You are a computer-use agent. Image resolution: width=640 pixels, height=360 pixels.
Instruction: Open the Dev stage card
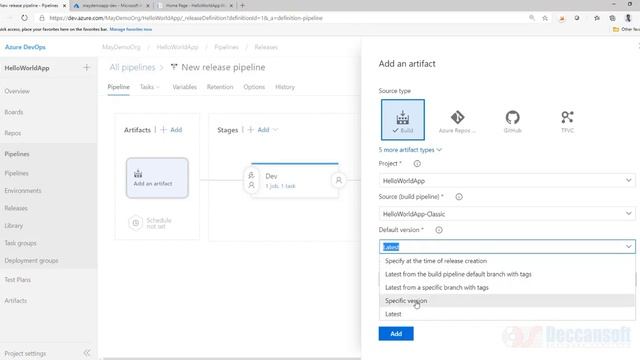pos(295,180)
